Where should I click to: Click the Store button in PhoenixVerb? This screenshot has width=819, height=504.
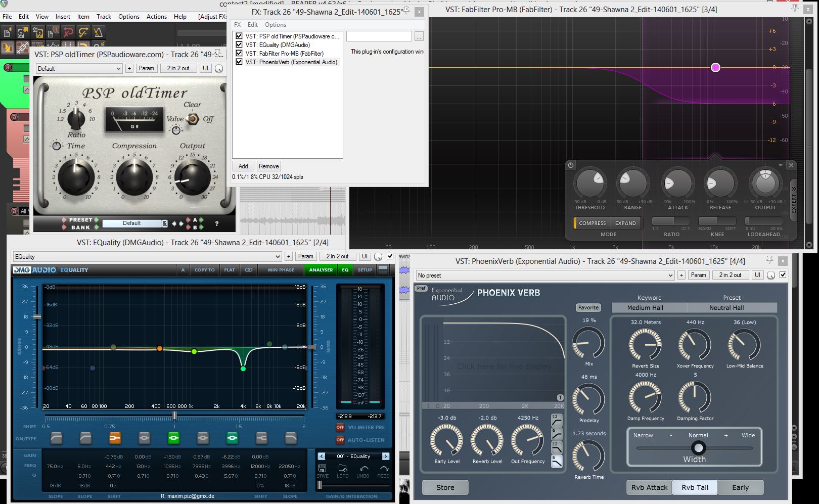tap(445, 487)
